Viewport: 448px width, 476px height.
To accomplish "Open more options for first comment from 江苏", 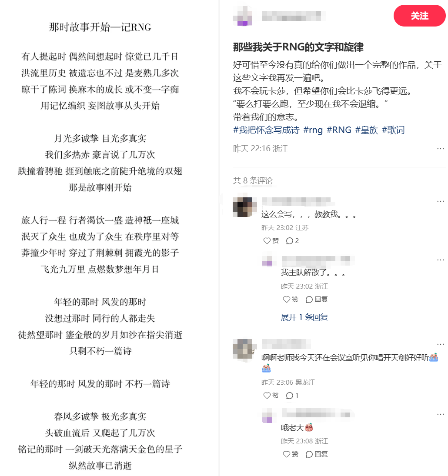I will pyautogui.click(x=441, y=201).
